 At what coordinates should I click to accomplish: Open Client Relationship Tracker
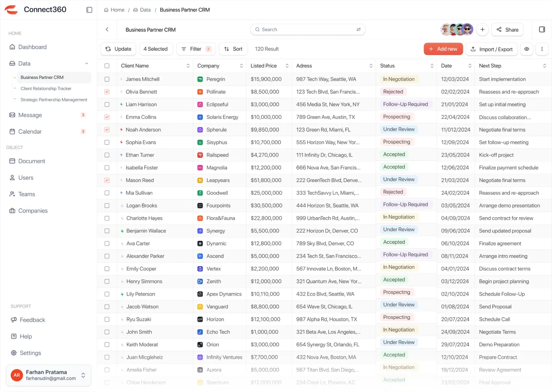point(46,89)
